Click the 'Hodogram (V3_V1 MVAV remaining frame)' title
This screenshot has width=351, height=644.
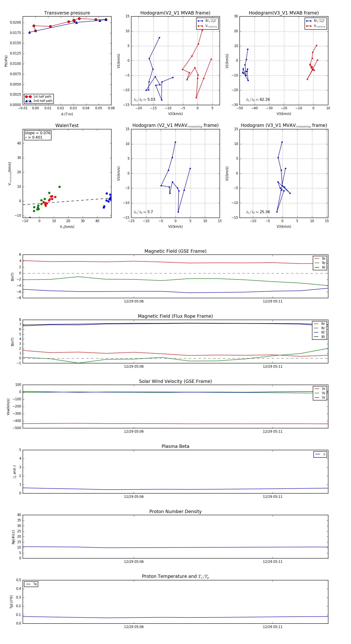pyautogui.click(x=284, y=125)
